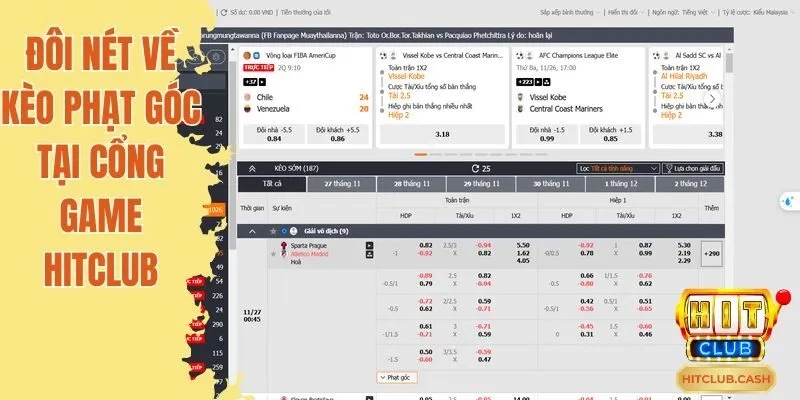Select the 30 tháng 11 tab
800x400 pixels.
(x=551, y=184)
